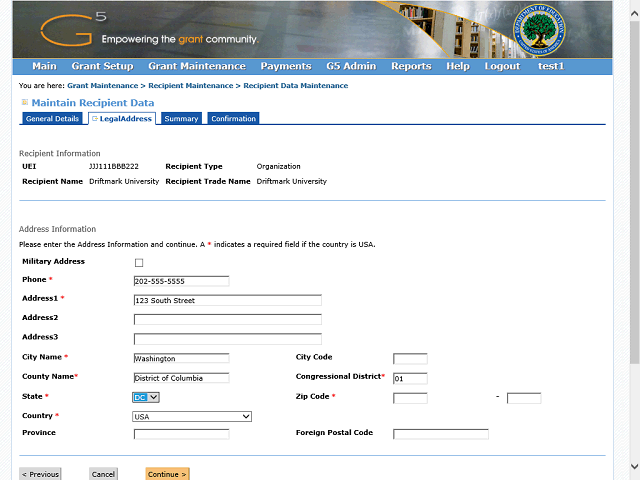Click the Cancel button
This screenshot has height=480, width=640.
coord(103,474)
